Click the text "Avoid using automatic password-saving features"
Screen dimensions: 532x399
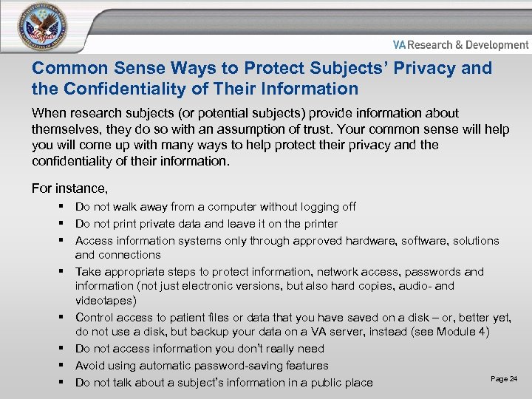202,366
